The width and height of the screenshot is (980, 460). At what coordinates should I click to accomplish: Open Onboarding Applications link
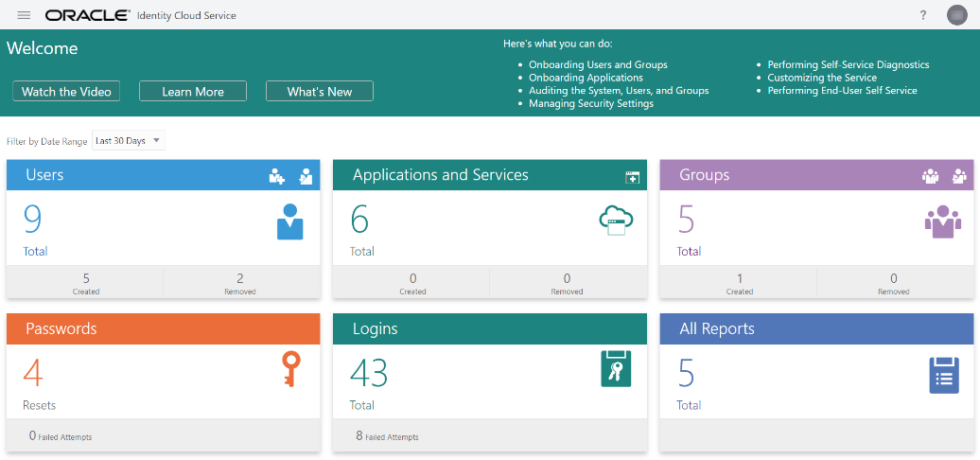586,78
